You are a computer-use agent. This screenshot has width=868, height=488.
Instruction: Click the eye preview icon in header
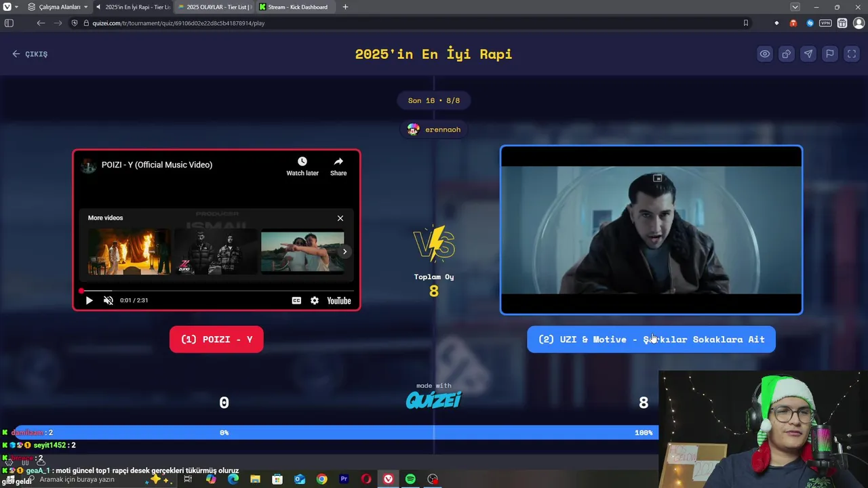765,54
